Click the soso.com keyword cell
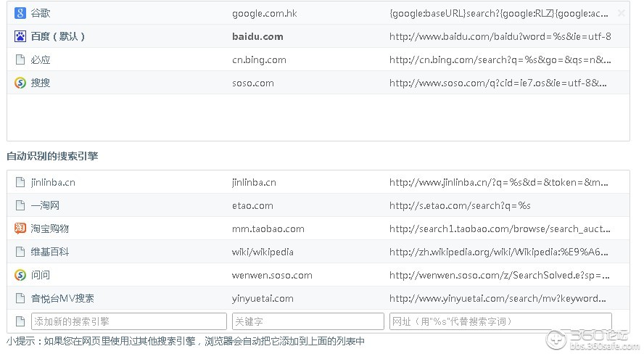This screenshot has height=354, width=644. [253, 83]
